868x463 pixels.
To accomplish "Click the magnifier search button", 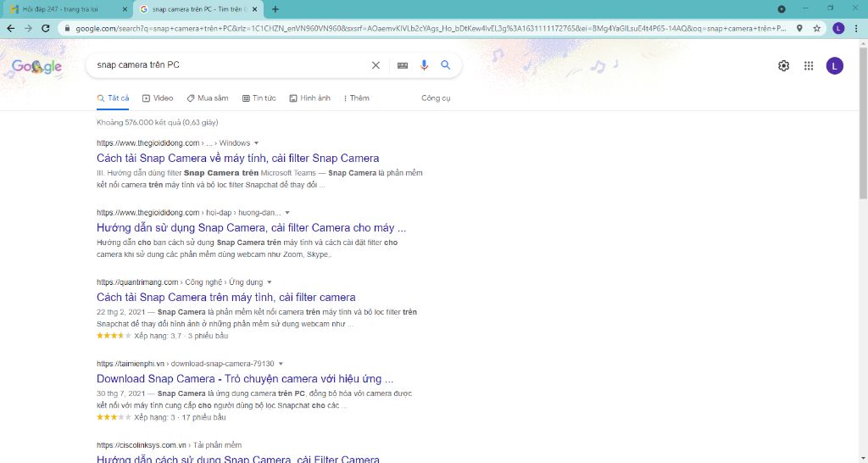I will click(446, 65).
